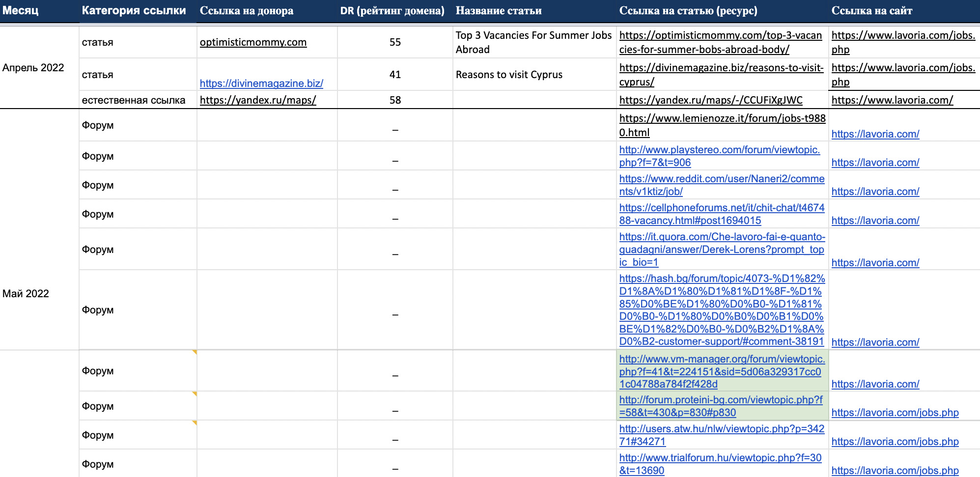This screenshot has width=980, height=477.
Task: Open the optimisticmommy.com donor link
Action: (x=253, y=42)
